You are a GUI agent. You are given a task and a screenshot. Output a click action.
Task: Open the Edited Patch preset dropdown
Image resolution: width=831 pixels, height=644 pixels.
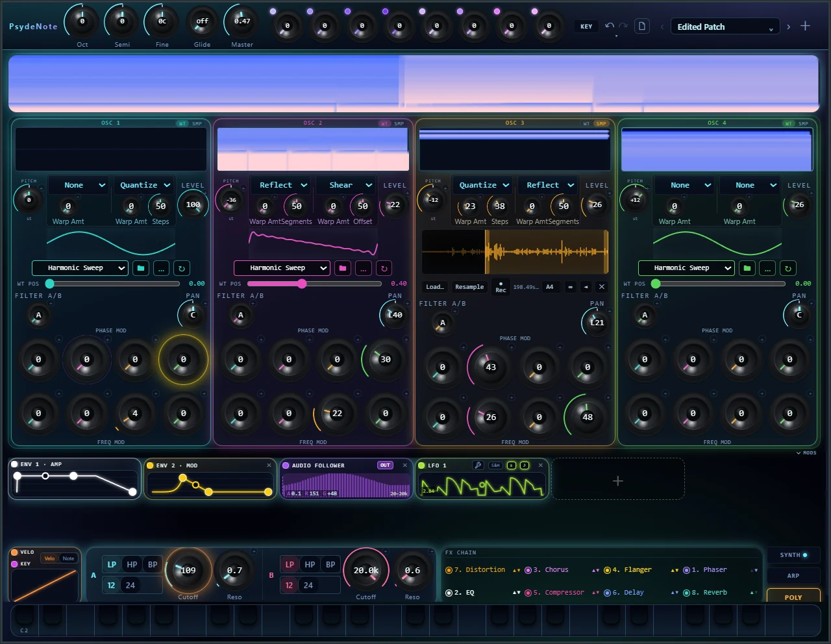(725, 27)
